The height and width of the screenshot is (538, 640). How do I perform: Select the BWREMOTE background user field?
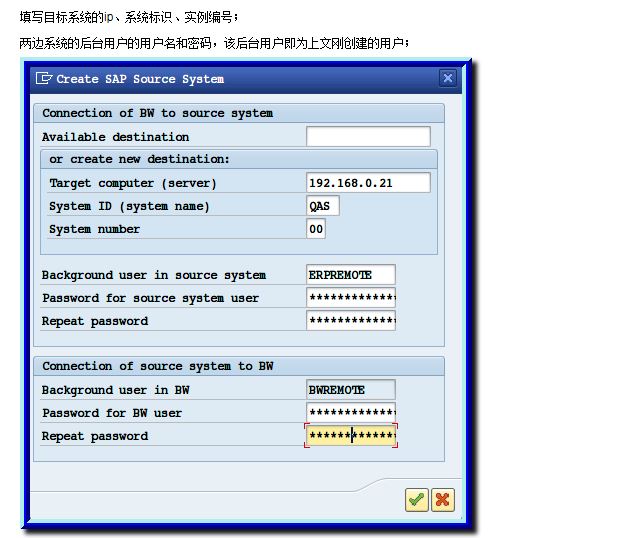351,389
